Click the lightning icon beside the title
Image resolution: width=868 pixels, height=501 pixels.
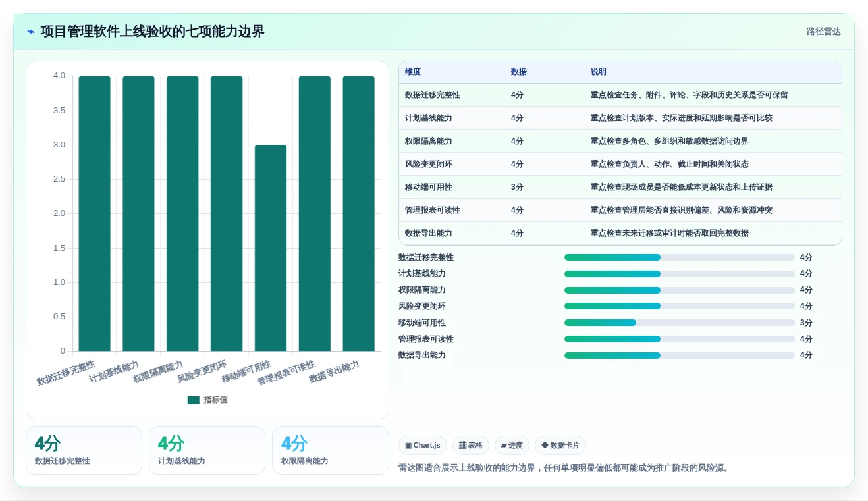click(x=31, y=32)
